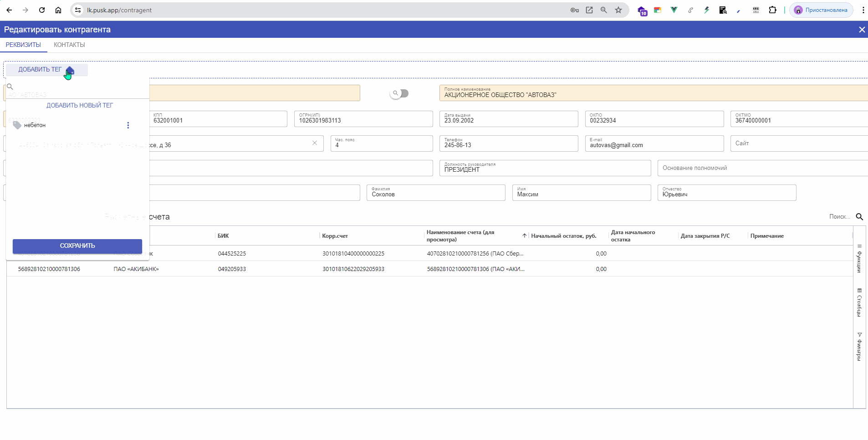This screenshot has height=440, width=868.
Task: Edit the ОКТМО field
Action: [x=799, y=119]
